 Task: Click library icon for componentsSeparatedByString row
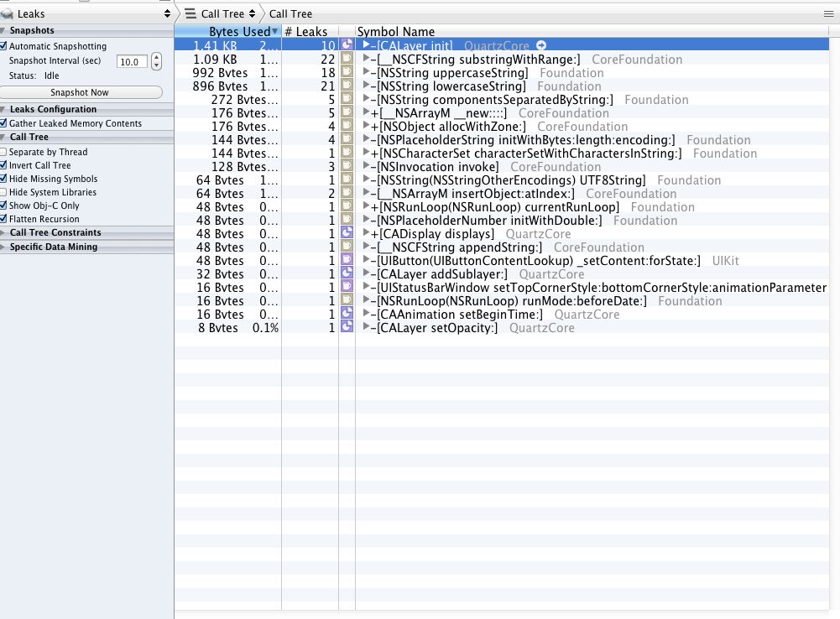(347, 98)
